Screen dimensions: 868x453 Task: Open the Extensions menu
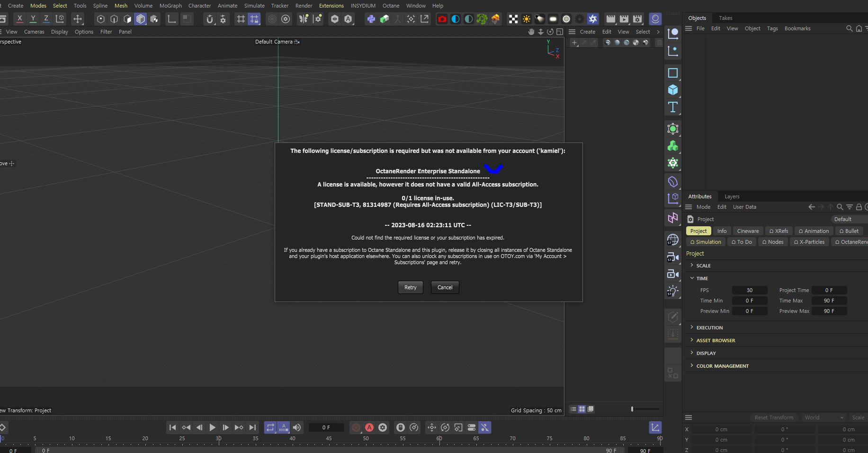point(331,6)
